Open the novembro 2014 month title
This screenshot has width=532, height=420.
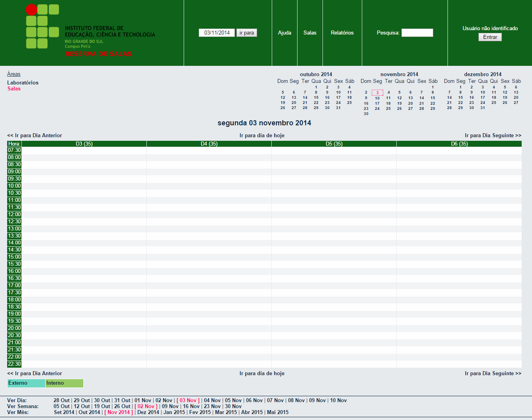[399, 74]
